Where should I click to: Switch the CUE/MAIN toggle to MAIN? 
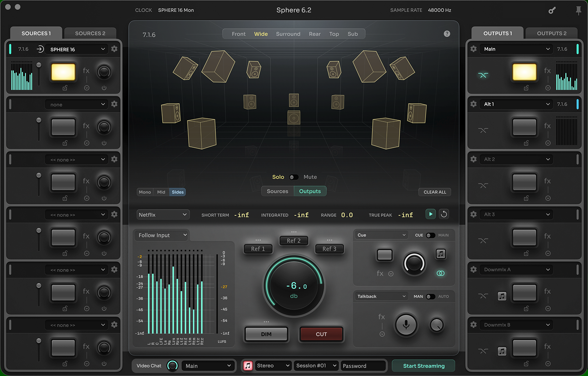click(433, 235)
